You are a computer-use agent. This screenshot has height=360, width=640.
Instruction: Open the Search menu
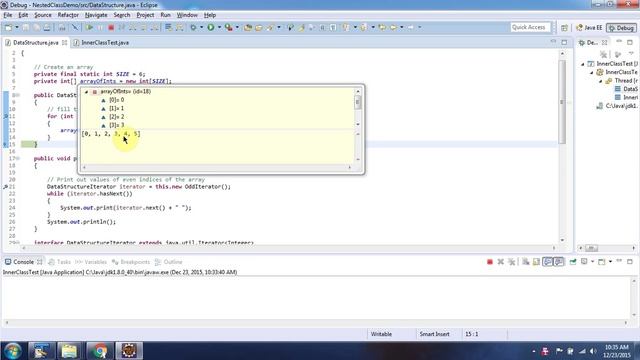click(x=122, y=15)
